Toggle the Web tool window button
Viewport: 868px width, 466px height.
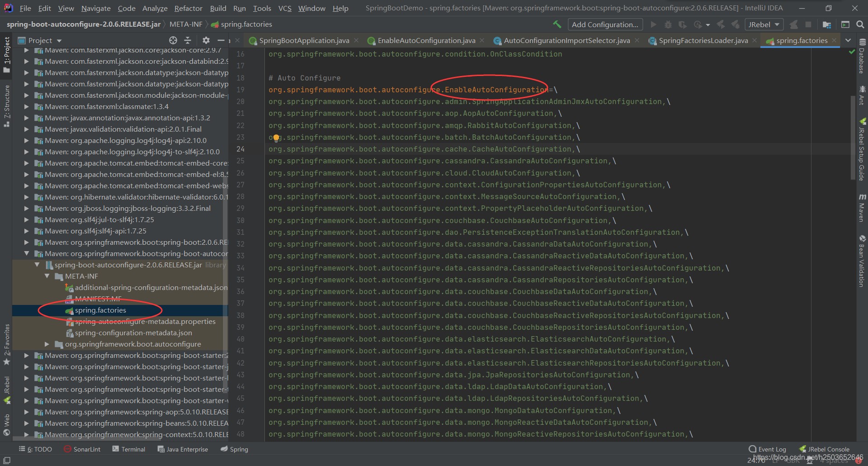[x=7, y=425]
